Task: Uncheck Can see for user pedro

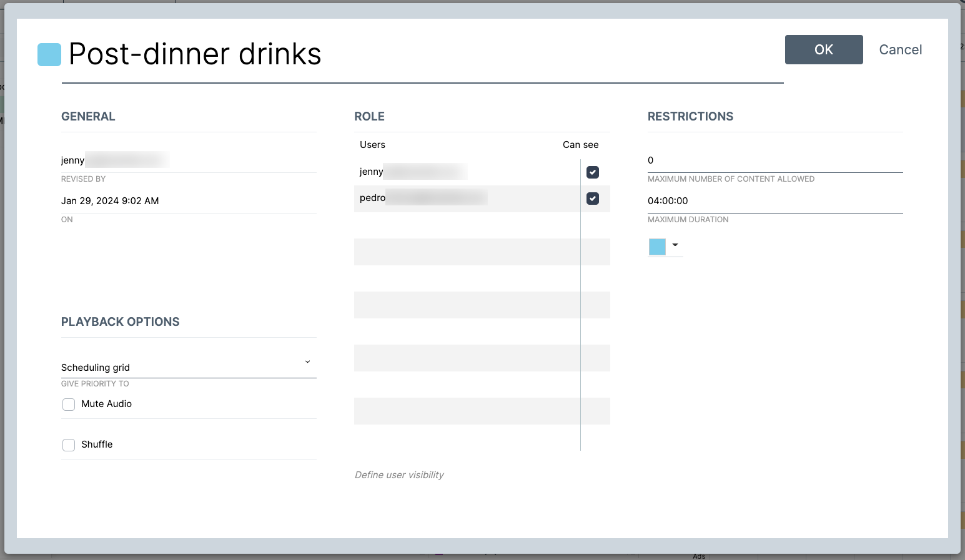Action: (x=593, y=199)
